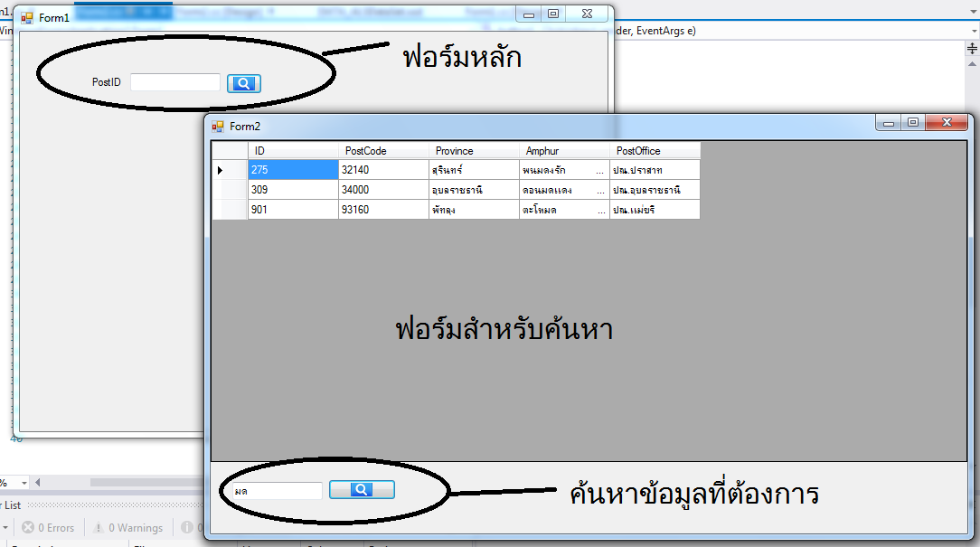
Task: Maximize the Form2 window
Action: 913,123
